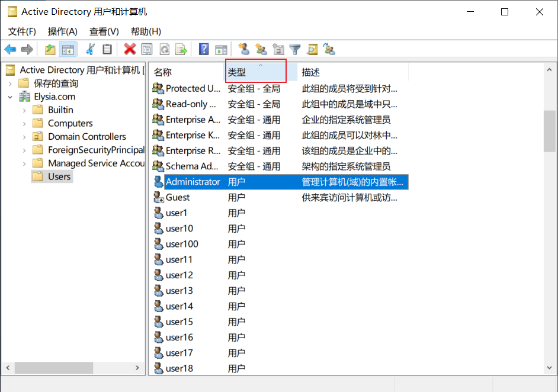
Task: Click the vertical scrollbar down arrow
Action: coord(550,368)
